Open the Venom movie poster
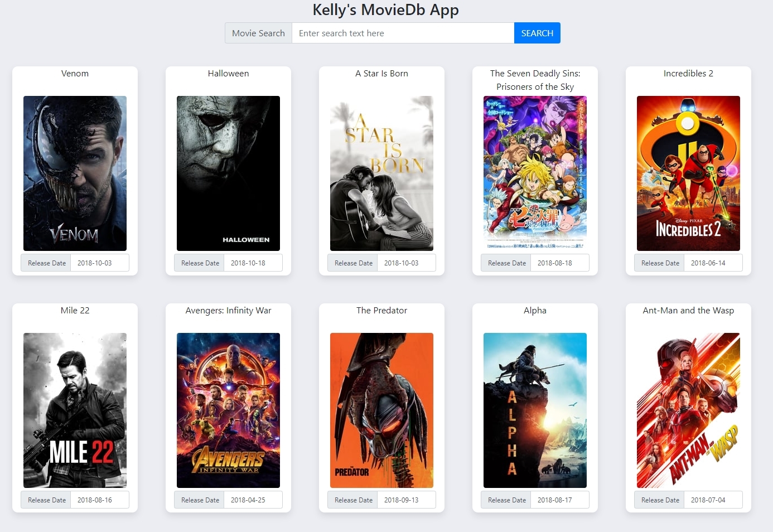Screen dimensions: 773x532 pyautogui.click(x=75, y=173)
